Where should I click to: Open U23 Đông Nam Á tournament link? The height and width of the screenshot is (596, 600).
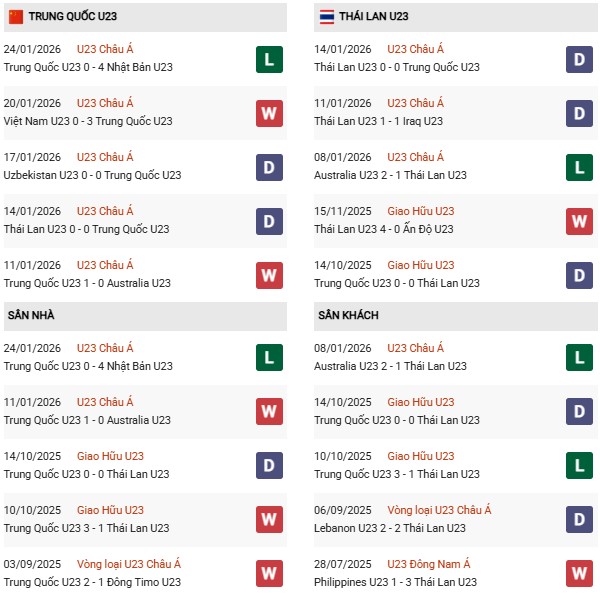point(427,565)
